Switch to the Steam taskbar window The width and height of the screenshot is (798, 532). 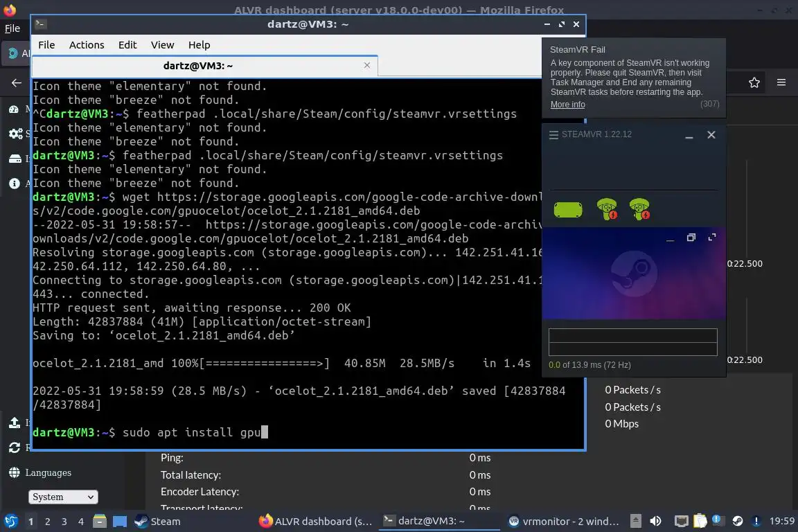click(157, 522)
